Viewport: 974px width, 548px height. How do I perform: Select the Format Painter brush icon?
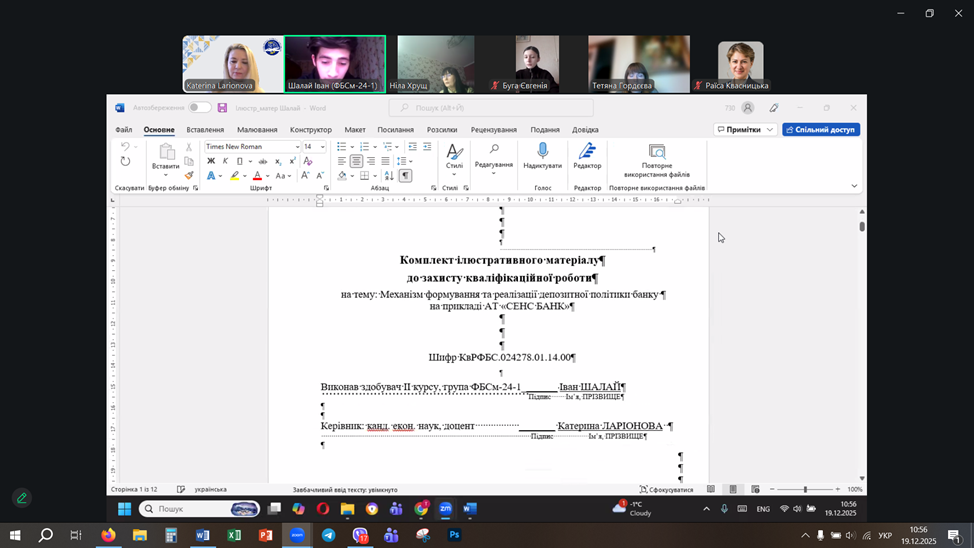coord(189,176)
